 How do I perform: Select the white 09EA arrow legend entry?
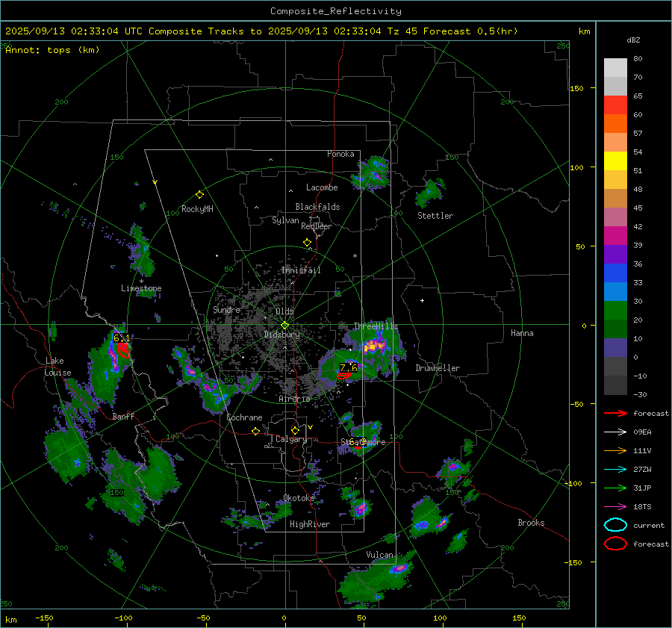tap(615, 432)
